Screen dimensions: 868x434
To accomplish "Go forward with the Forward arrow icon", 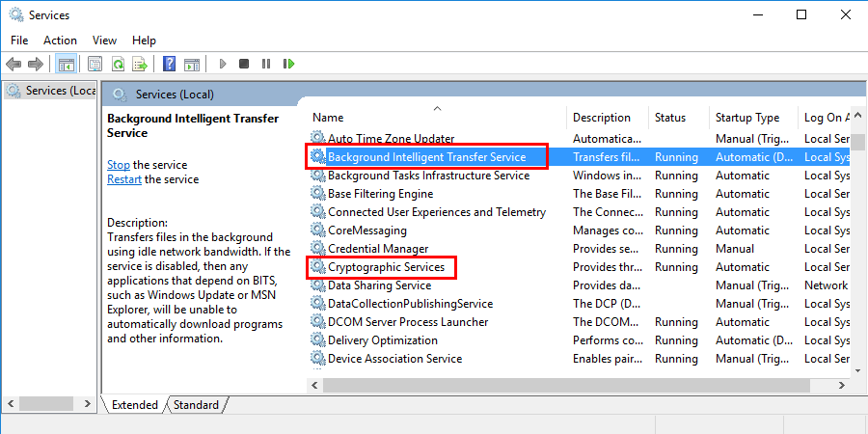I will [36, 65].
